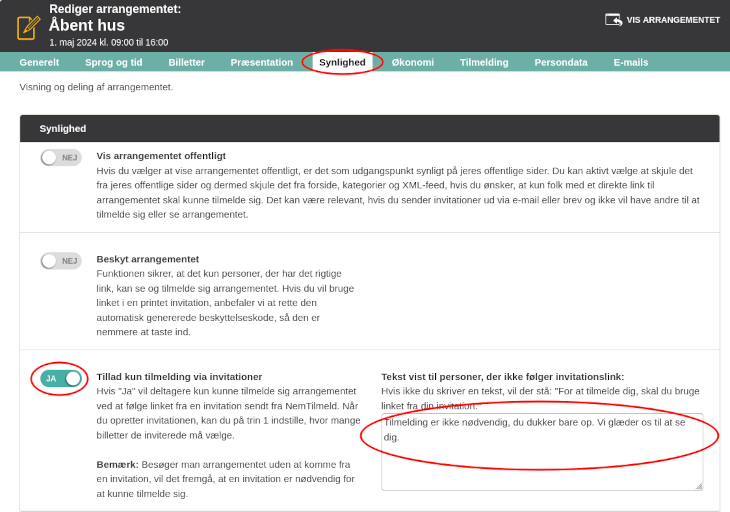This screenshot has width=730, height=512.
Task: Enable the Beskyt arrangementet switch
Action: pos(61,261)
